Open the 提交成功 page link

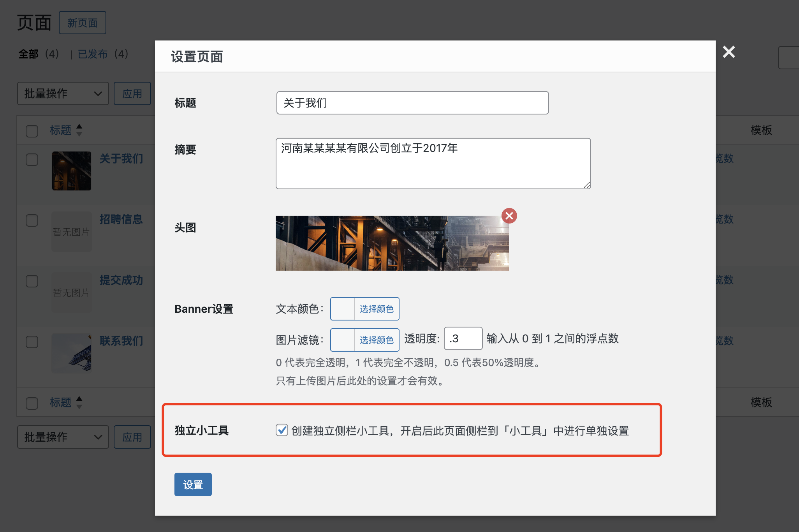pos(121,280)
